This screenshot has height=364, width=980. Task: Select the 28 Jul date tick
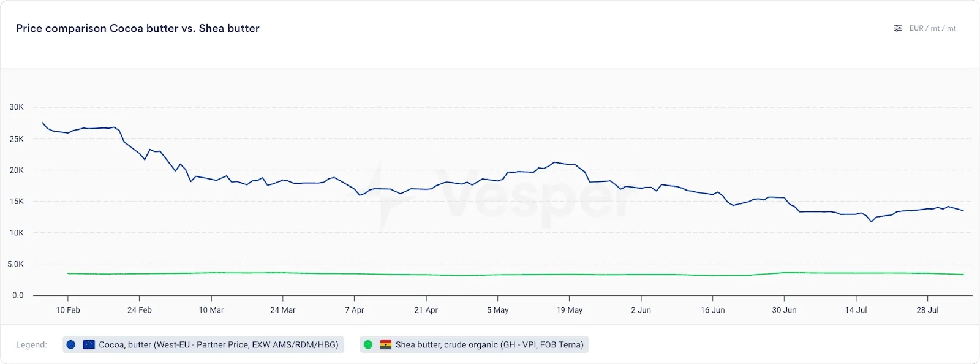(928, 310)
